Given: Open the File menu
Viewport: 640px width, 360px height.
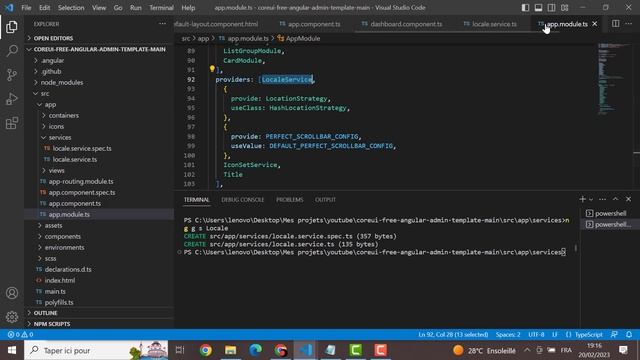Looking at the screenshot, I should [x=26, y=7].
